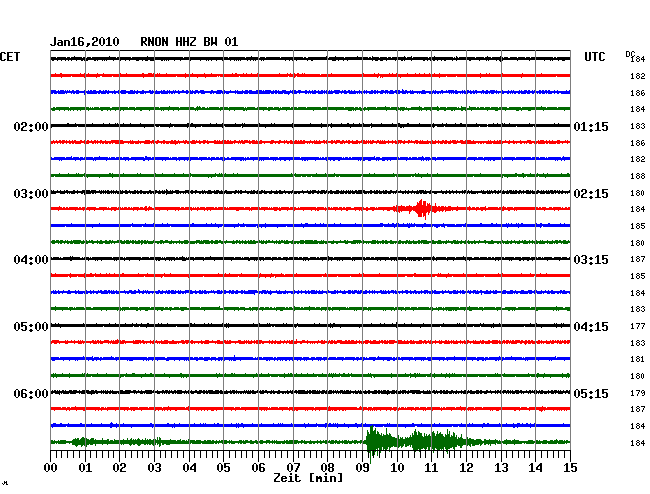
Task: Click minute 11 on time axis
Action: tap(431, 467)
